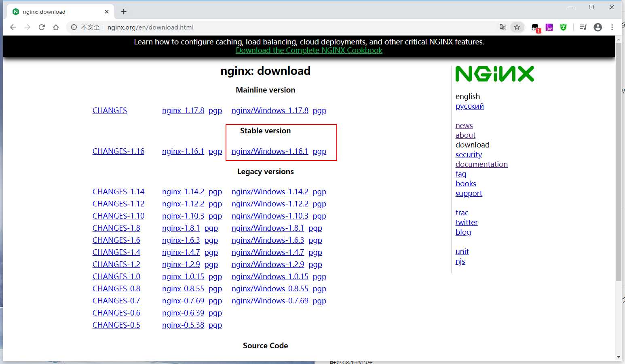Reload the nginx download page

[42, 27]
